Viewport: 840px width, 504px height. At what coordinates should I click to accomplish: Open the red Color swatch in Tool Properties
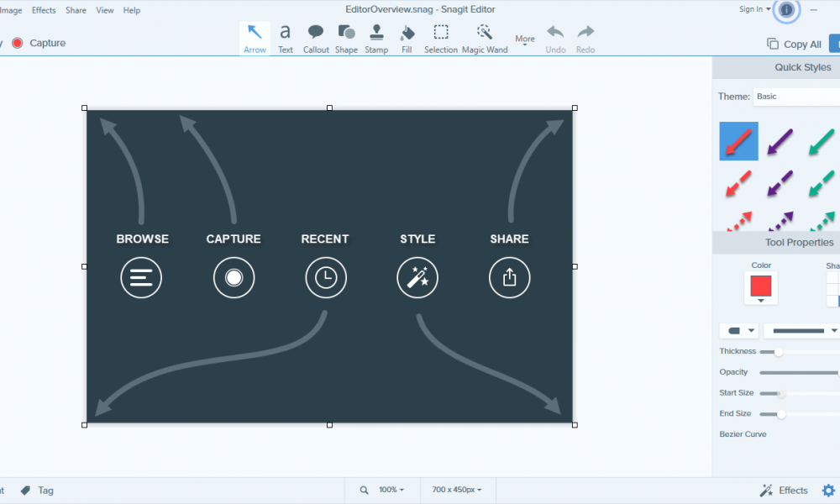tap(760, 286)
